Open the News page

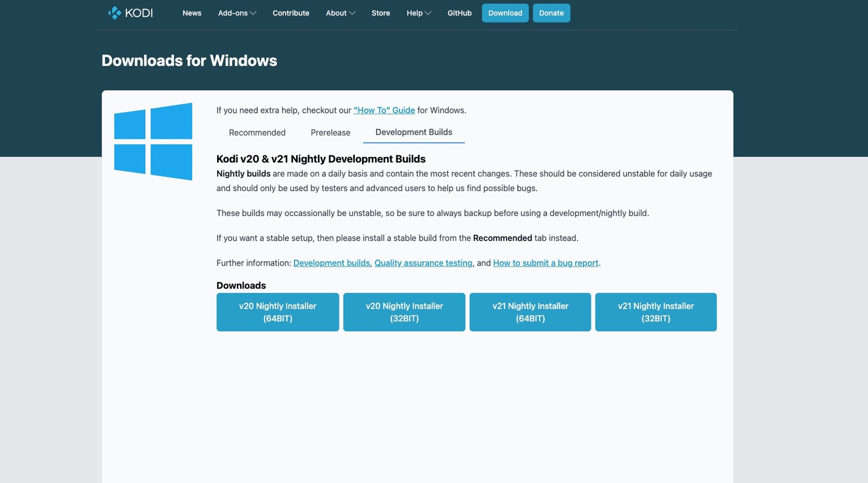192,13
